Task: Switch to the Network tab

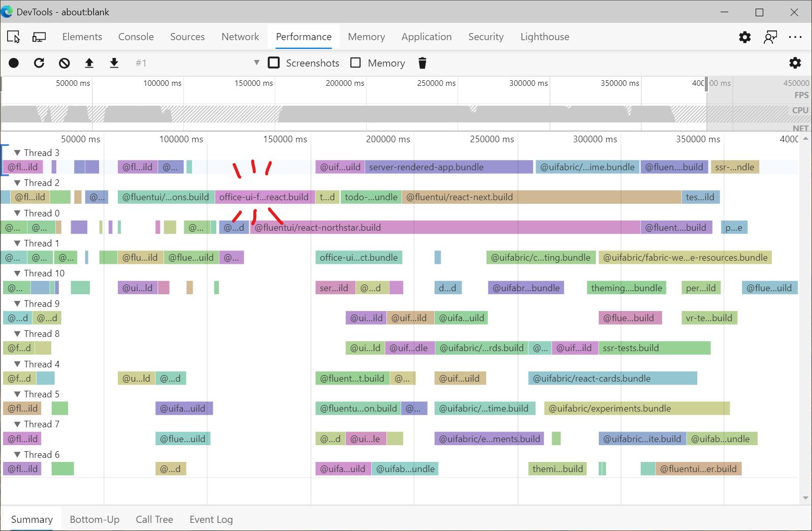Action: [240, 37]
